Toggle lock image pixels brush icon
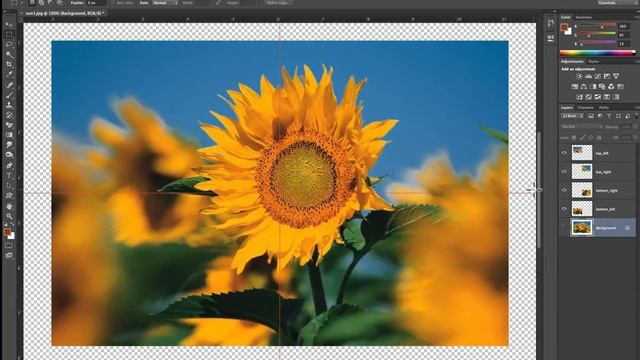This screenshot has width=640, height=360. point(582,138)
